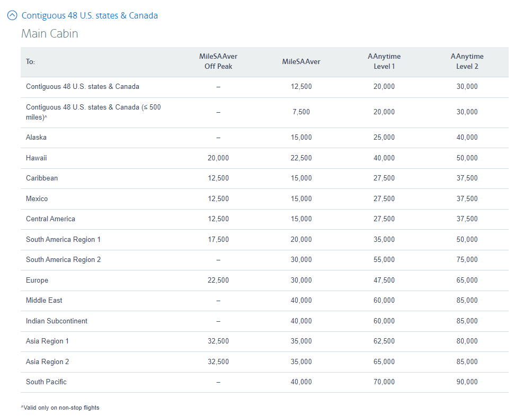
Task: Select the Mexico row label
Action: coord(37,198)
